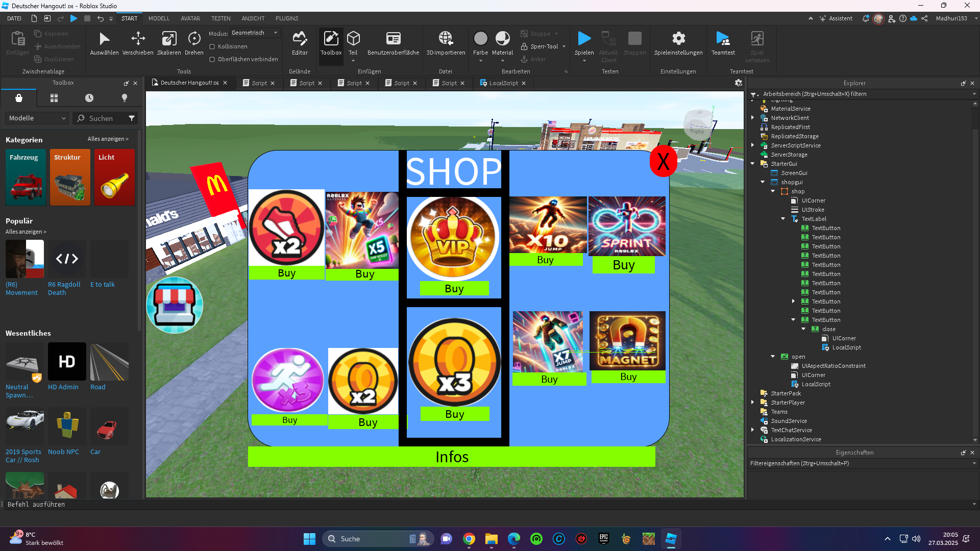Click the green Infos button
Screen dimensions: 980x551
pos(451,457)
